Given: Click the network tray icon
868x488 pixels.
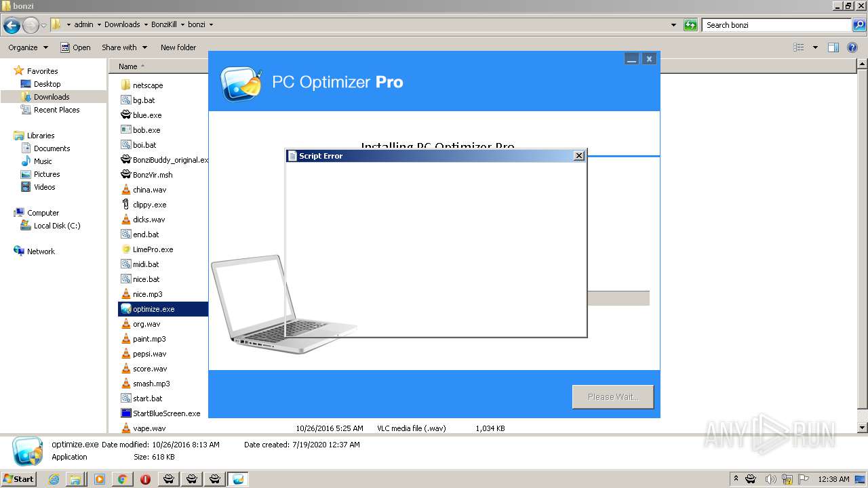Looking at the screenshot, I should [788, 479].
